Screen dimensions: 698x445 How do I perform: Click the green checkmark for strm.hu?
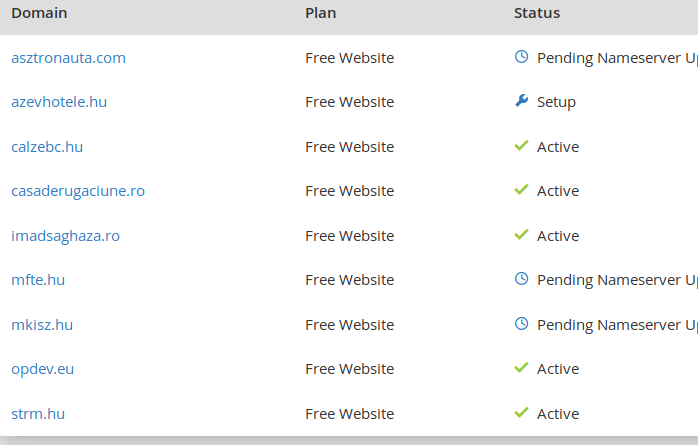coord(521,413)
